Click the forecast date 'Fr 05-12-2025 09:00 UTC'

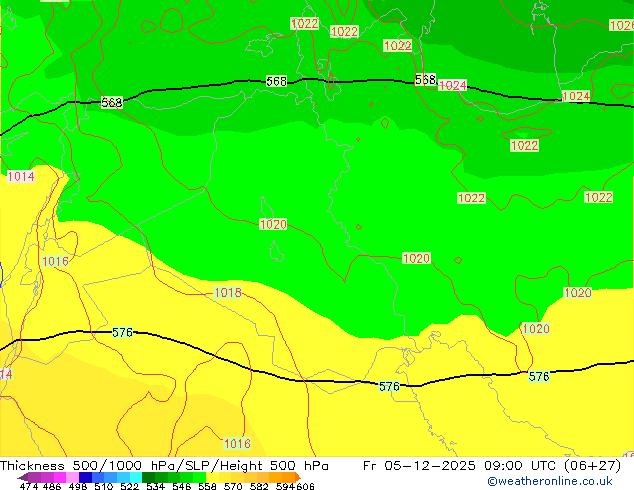tap(462, 466)
